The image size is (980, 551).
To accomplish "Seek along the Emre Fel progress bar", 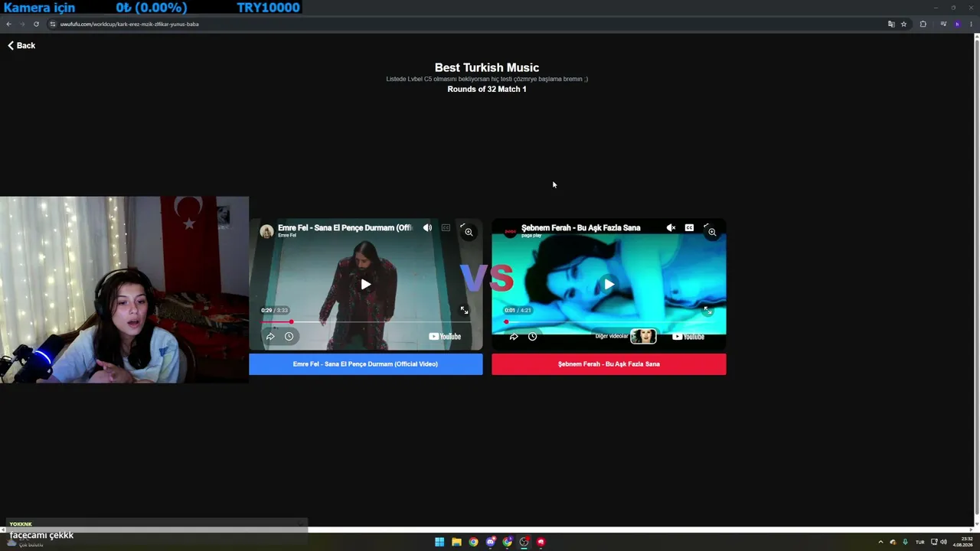I will point(366,322).
